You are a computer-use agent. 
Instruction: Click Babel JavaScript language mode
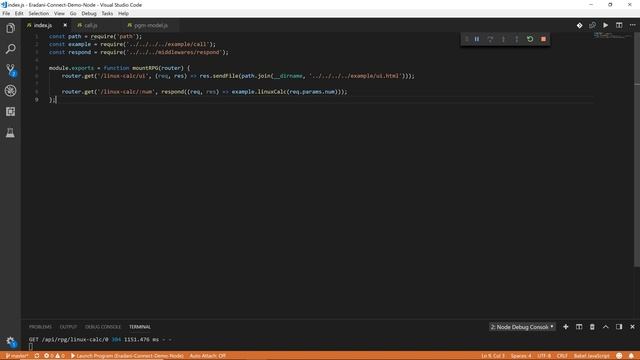[591, 356]
